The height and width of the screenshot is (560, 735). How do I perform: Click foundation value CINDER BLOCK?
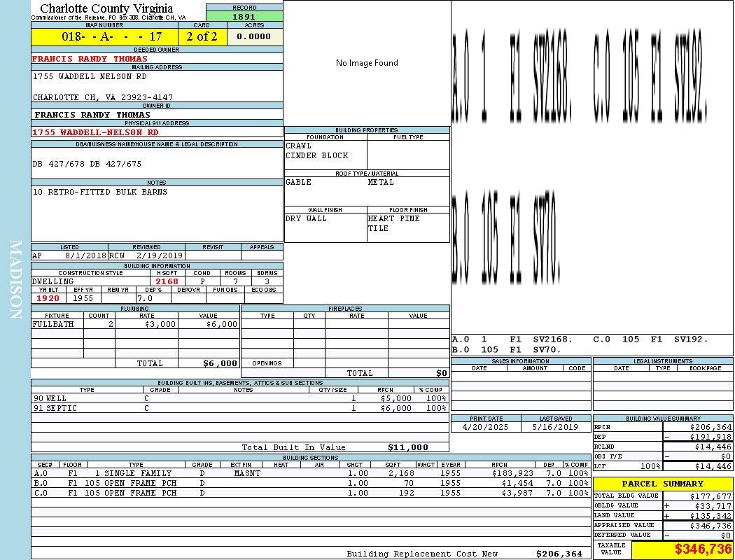[x=317, y=155]
